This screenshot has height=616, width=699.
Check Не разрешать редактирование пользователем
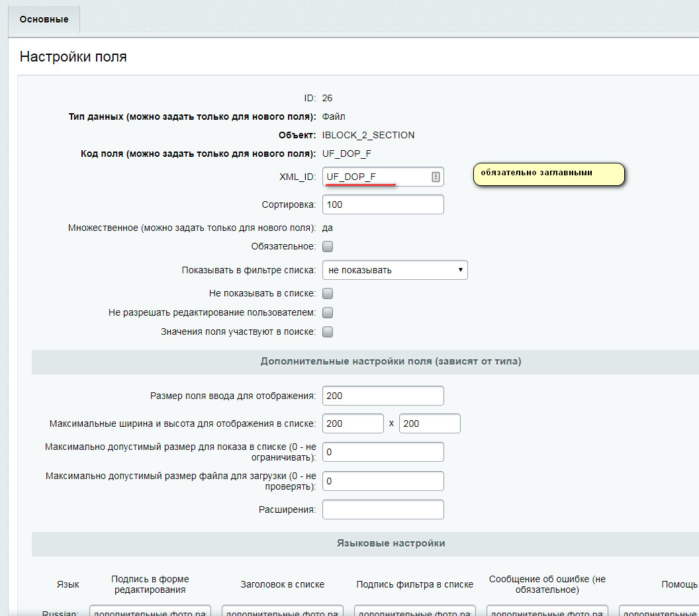tap(328, 312)
